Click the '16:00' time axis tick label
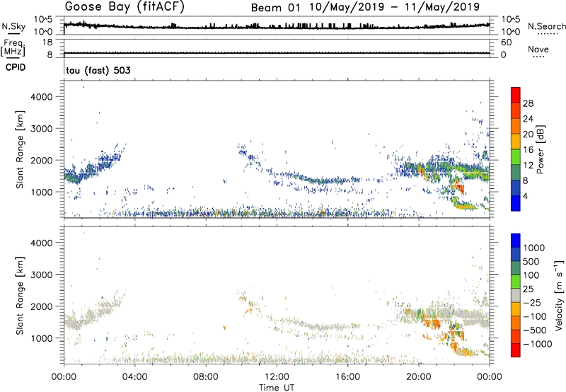 [x=347, y=377]
